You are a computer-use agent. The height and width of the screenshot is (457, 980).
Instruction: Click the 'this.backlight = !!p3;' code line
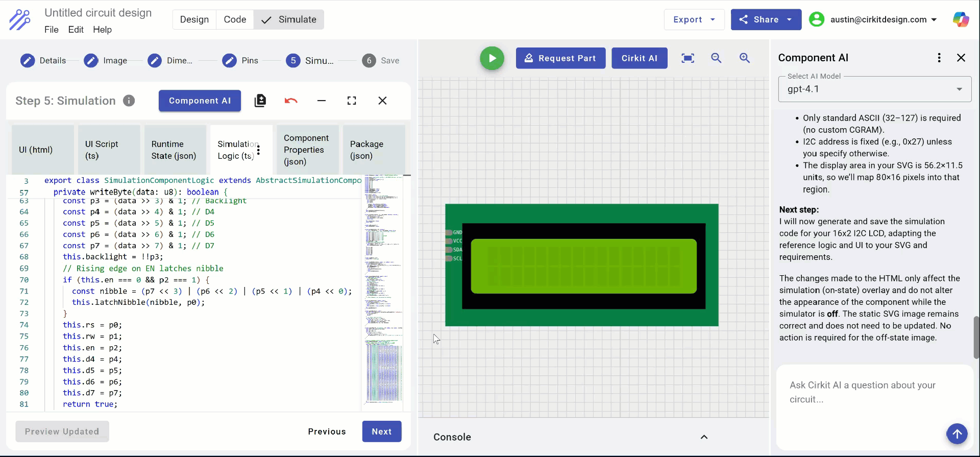click(x=113, y=257)
